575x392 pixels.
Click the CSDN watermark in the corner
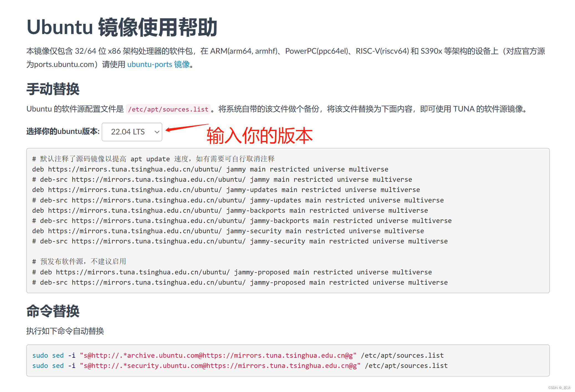click(559, 388)
